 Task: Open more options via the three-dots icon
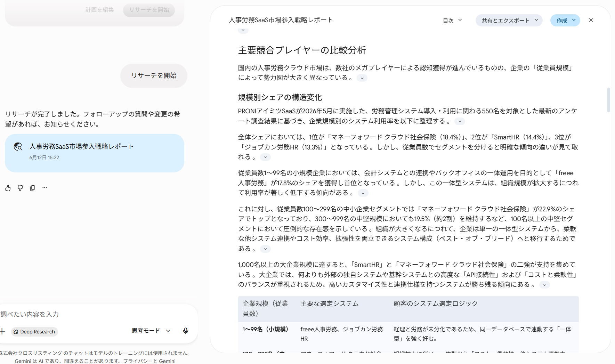[x=44, y=188]
